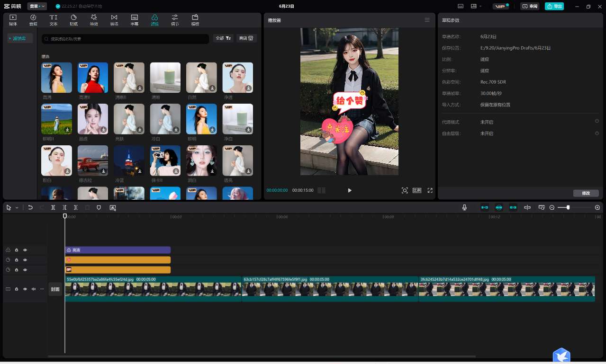Open the 音频 audio panel
The width and height of the screenshot is (606, 364).
[33, 20]
